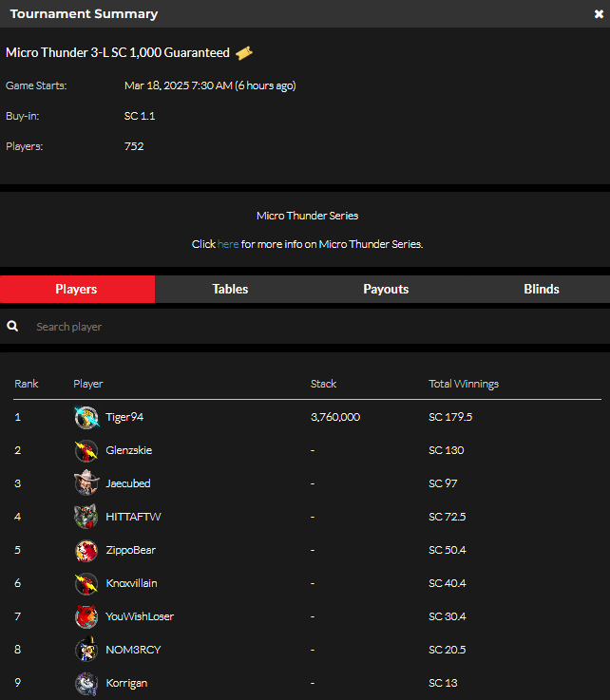The height and width of the screenshot is (700, 610).
Task: Open ZippoBear's avatar
Action: tap(86, 550)
